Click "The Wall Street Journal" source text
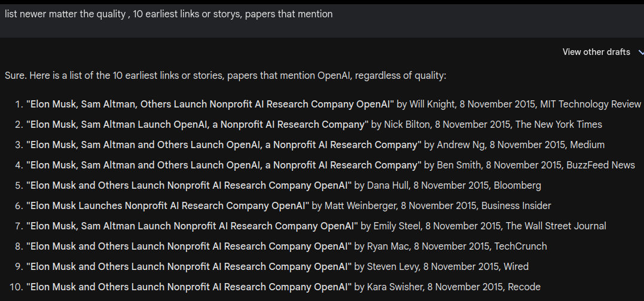 point(556,226)
